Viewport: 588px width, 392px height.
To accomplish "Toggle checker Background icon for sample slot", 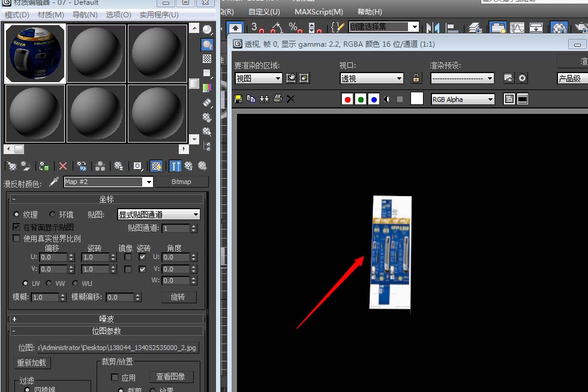I will [207, 59].
